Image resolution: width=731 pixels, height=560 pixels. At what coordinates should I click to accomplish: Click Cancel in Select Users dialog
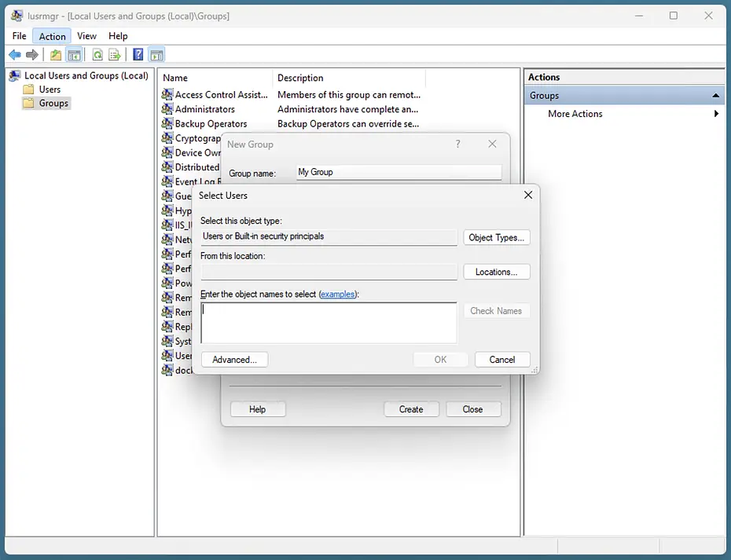tap(502, 360)
